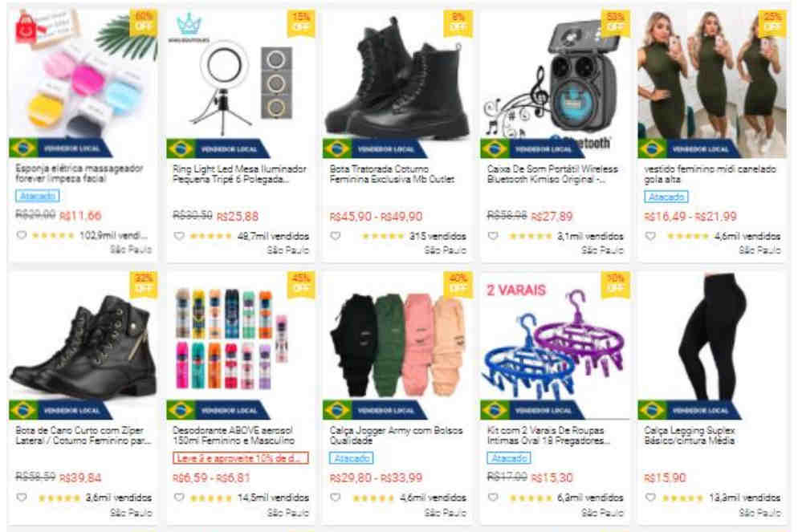Open Ring Light Led Mesa Iluminador title
This screenshot has width=798, height=532.
(x=239, y=174)
